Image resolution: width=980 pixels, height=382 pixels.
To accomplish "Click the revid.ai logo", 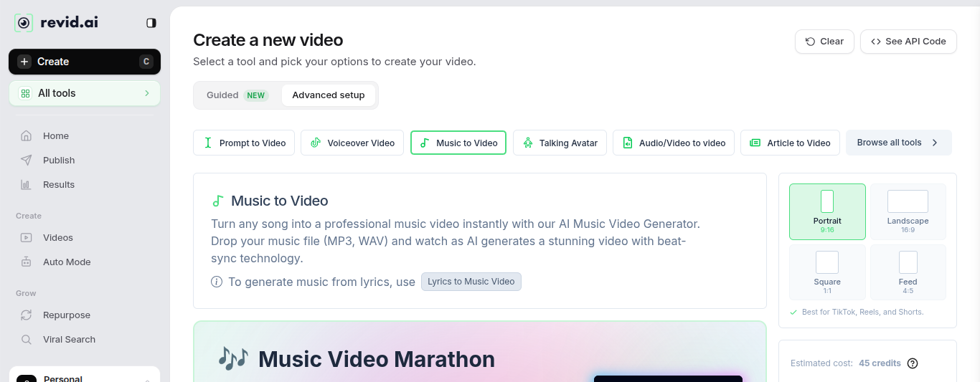I will tap(57, 23).
